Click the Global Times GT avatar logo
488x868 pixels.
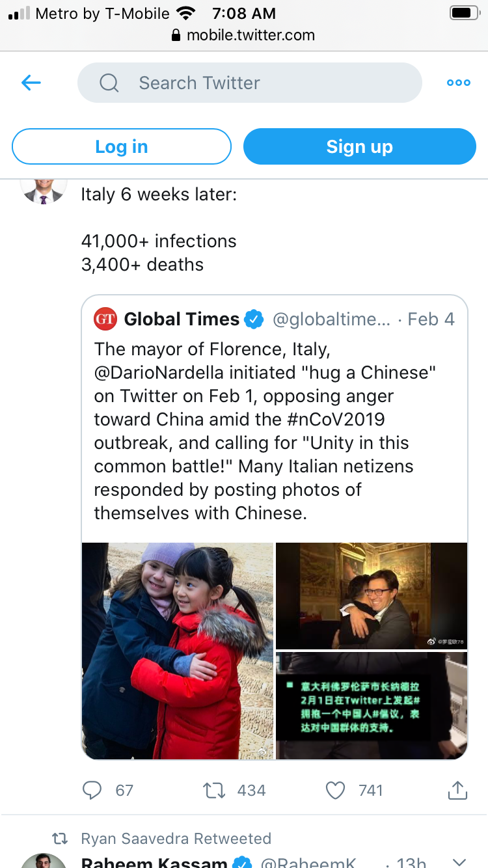[x=105, y=319]
